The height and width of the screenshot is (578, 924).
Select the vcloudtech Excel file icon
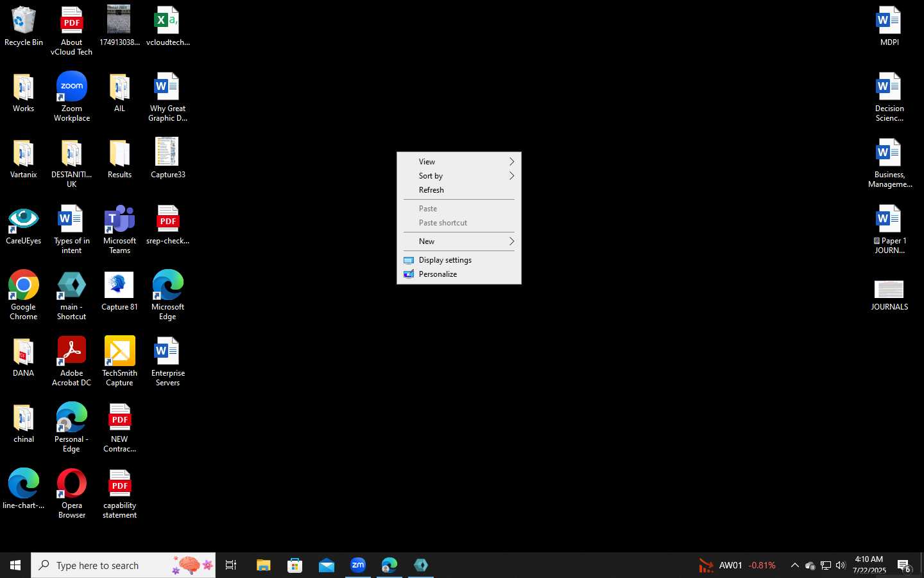pos(168,27)
